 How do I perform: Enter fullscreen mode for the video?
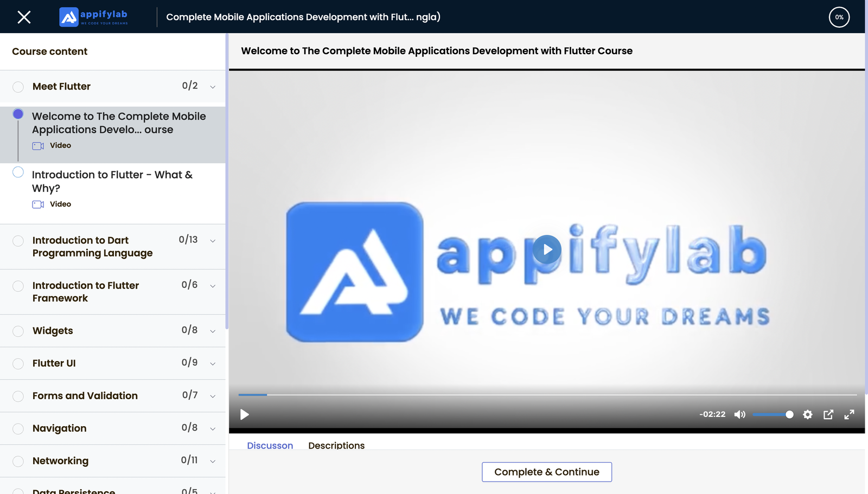coord(849,414)
